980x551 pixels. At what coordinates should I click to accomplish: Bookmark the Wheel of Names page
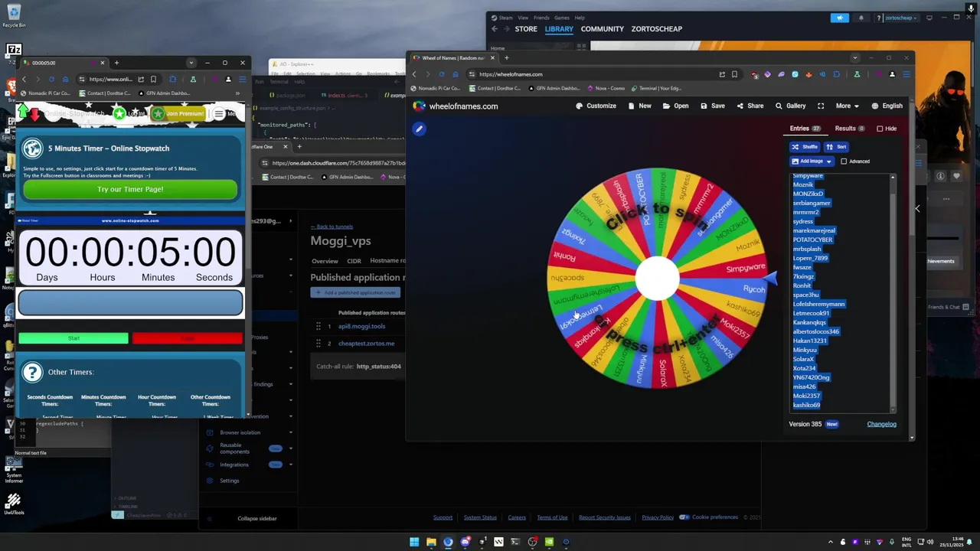tap(734, 74)
